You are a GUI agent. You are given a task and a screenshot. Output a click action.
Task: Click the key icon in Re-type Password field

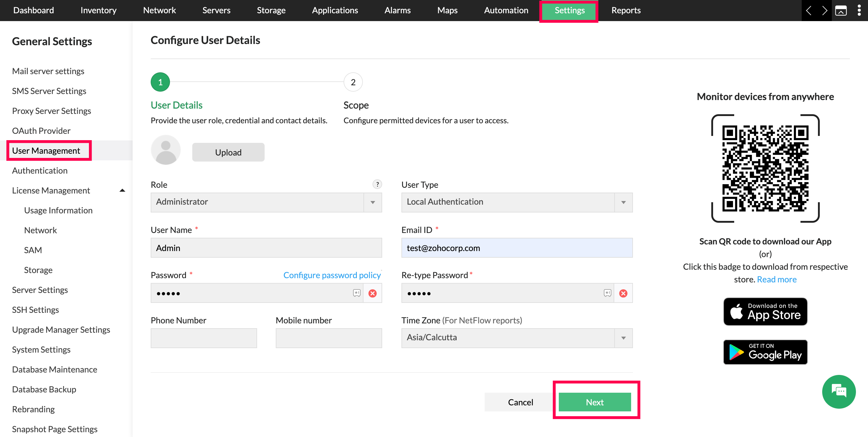pyautogui.click(x=607, y=293)
